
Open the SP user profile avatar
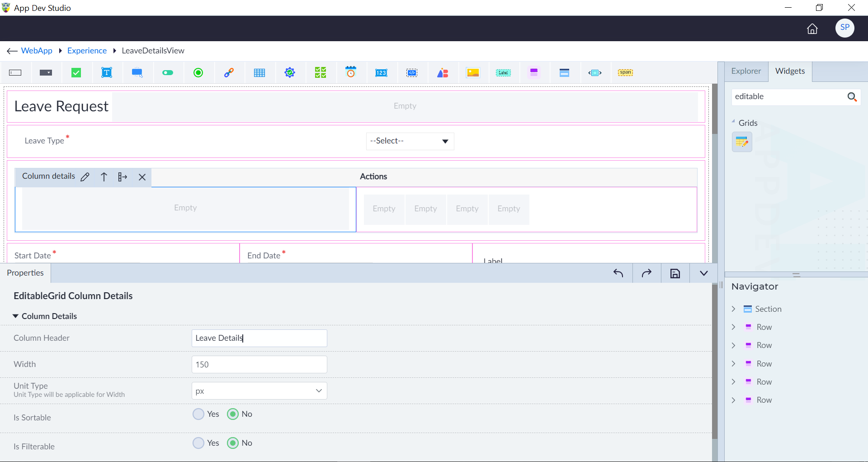click(844, 28)
